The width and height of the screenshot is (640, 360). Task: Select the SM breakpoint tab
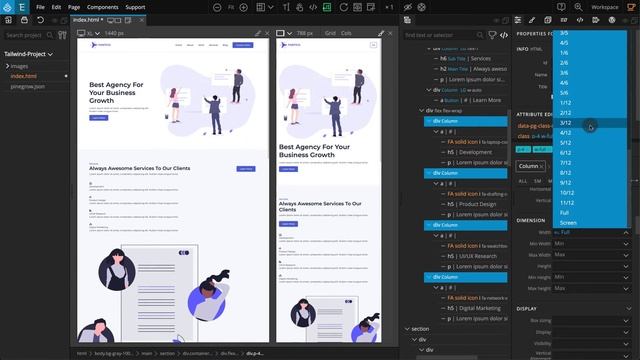tap(538, 181)
